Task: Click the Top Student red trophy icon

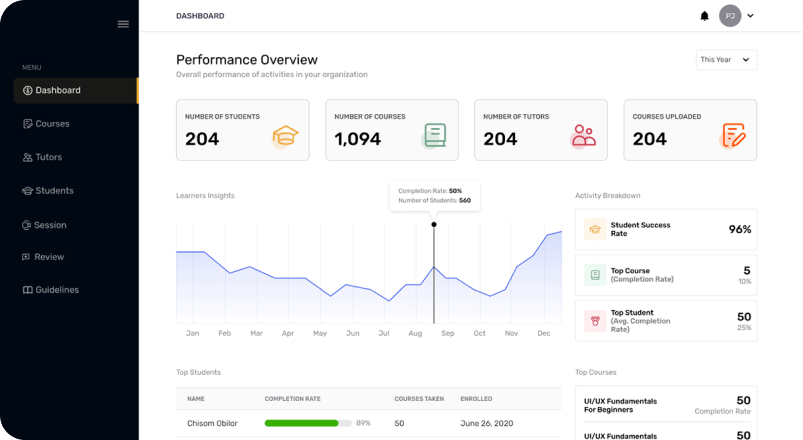Action: pyautogui.click(x=594, y=321)
